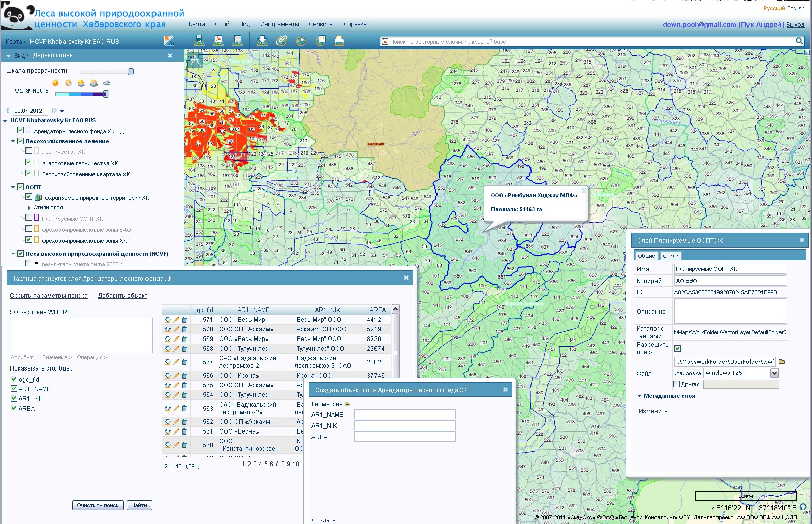Toggle Лесничества ХК layer checkbox

click(29, 151)
